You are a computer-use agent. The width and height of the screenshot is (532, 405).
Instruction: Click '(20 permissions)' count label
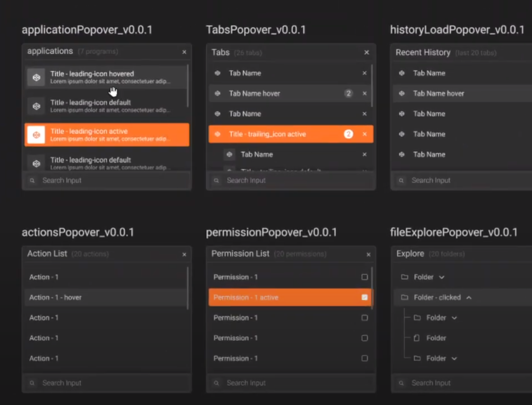[x=300, y=254]
